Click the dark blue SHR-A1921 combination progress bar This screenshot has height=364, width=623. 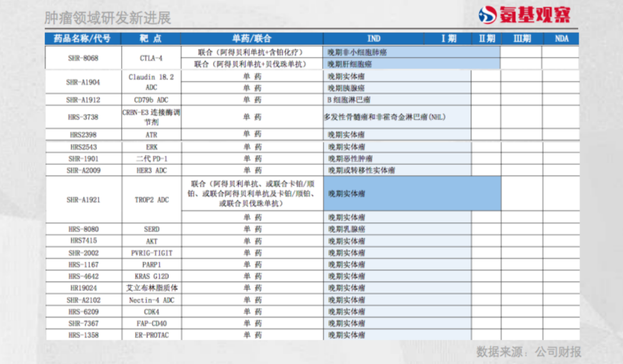411,194
